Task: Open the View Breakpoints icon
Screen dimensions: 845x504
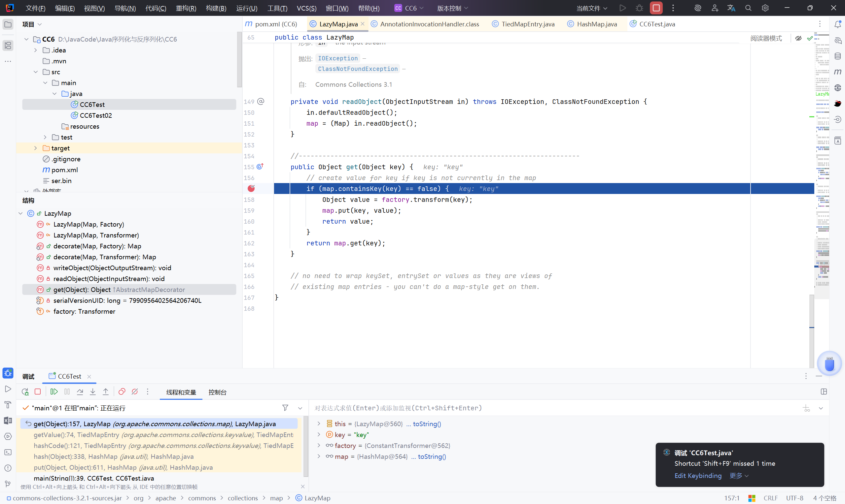Action: tap(122, 392)
